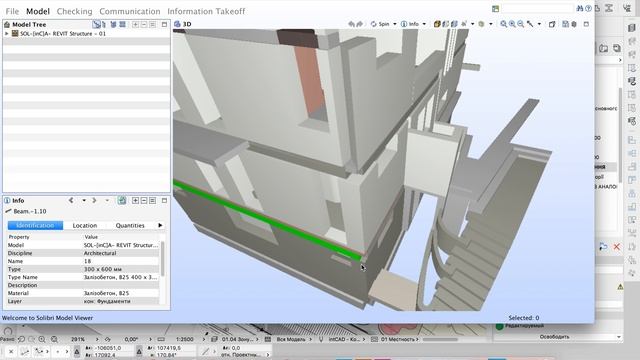Click the Type value 300 x 600 мм
This screenshot has width=640, height=360.
click(x=103, y=269)
